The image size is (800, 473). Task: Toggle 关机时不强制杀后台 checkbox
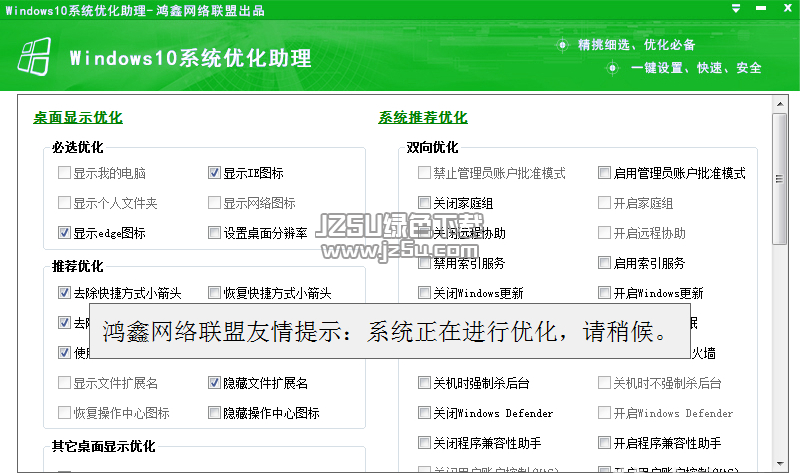tap(604, 382)
